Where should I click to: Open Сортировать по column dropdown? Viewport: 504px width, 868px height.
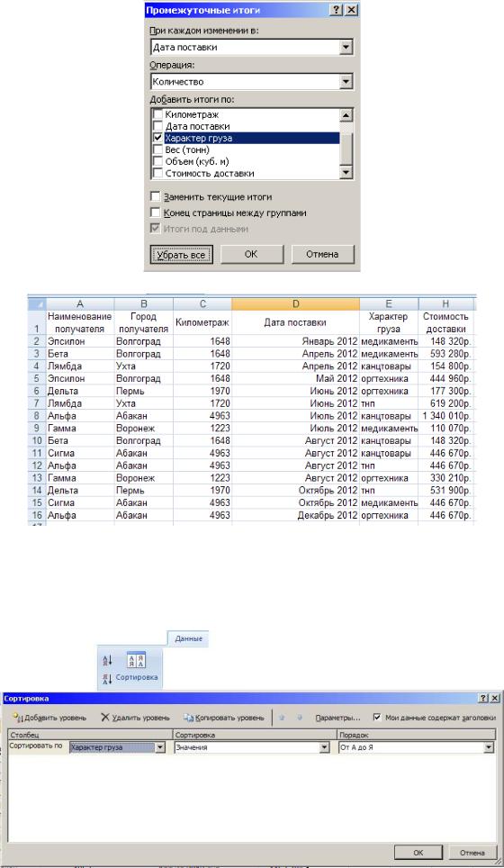tap(160, 747)
